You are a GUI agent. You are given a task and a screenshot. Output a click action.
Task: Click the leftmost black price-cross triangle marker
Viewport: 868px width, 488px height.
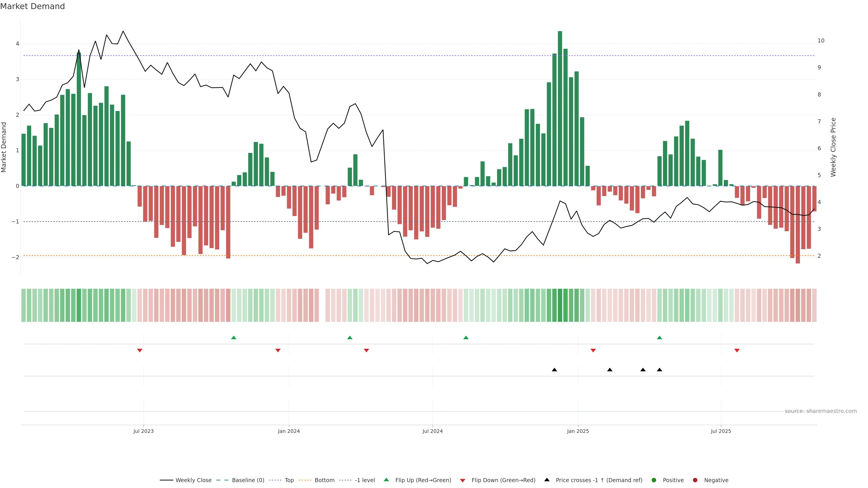pos(554,370)
